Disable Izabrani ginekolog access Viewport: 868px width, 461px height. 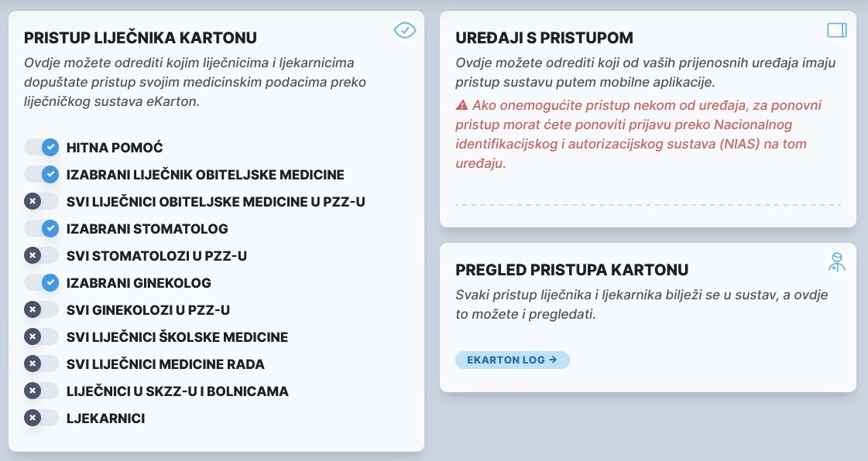(42, 282)
